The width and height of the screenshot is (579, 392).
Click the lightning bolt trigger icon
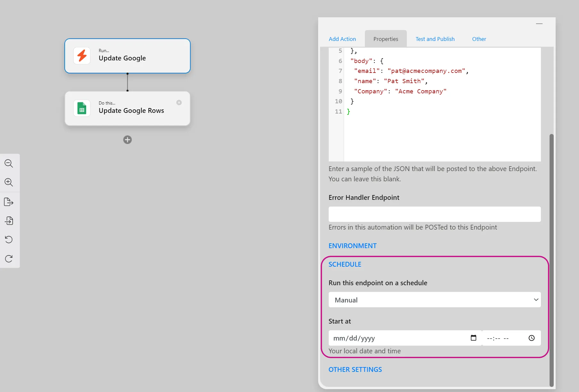coord(82,56)
